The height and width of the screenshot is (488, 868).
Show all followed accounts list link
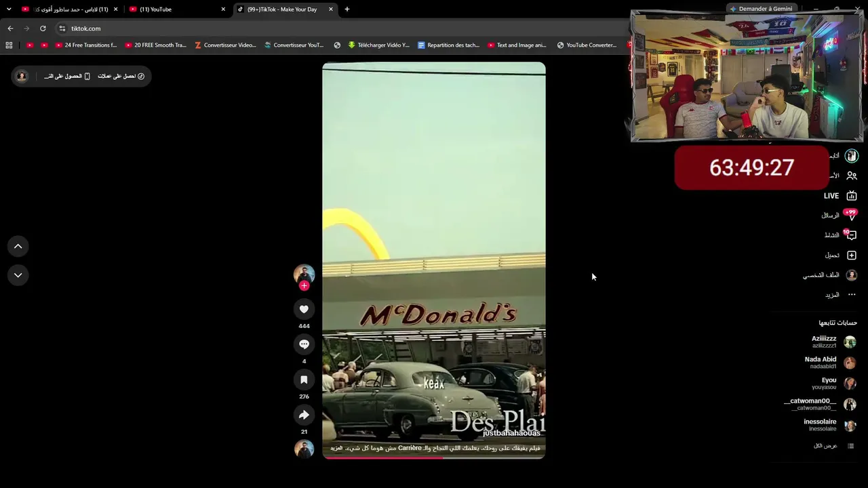pyautogui.click(x=833, y=446)
